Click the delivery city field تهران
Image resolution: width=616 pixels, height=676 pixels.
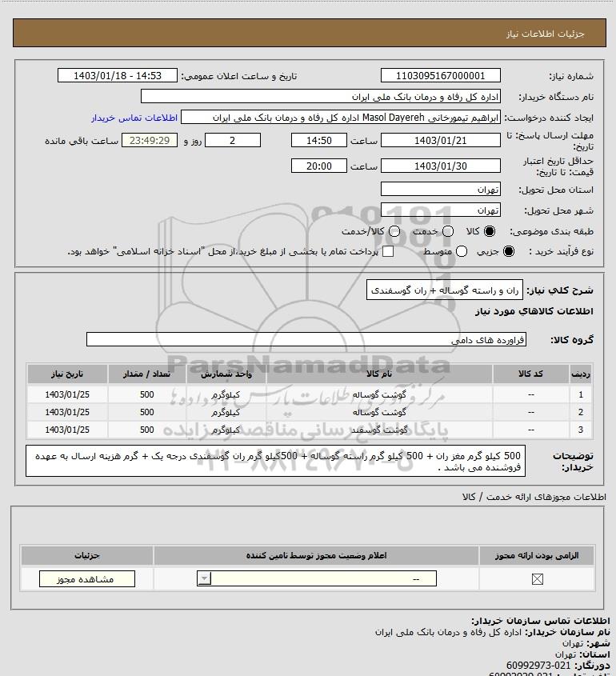coord(441,210)
